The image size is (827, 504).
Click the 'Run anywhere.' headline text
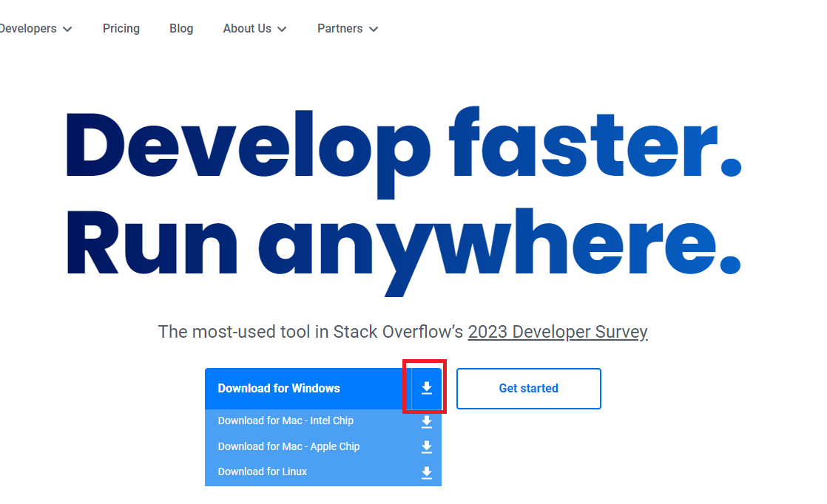tap(404, 251)
